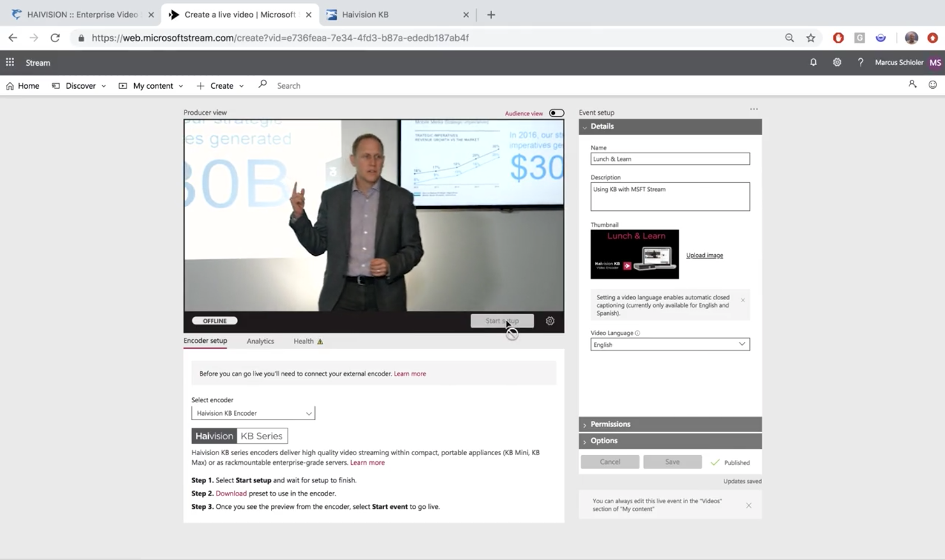Click the Upload image link
The height and width of the screenshot is (560, 945).
click(x=704, y=255)
